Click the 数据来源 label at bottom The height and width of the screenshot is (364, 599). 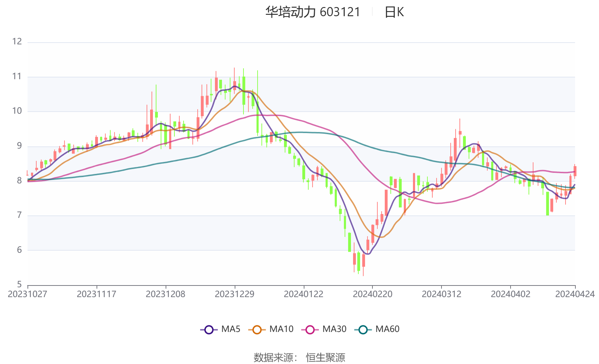pos(273,357)
